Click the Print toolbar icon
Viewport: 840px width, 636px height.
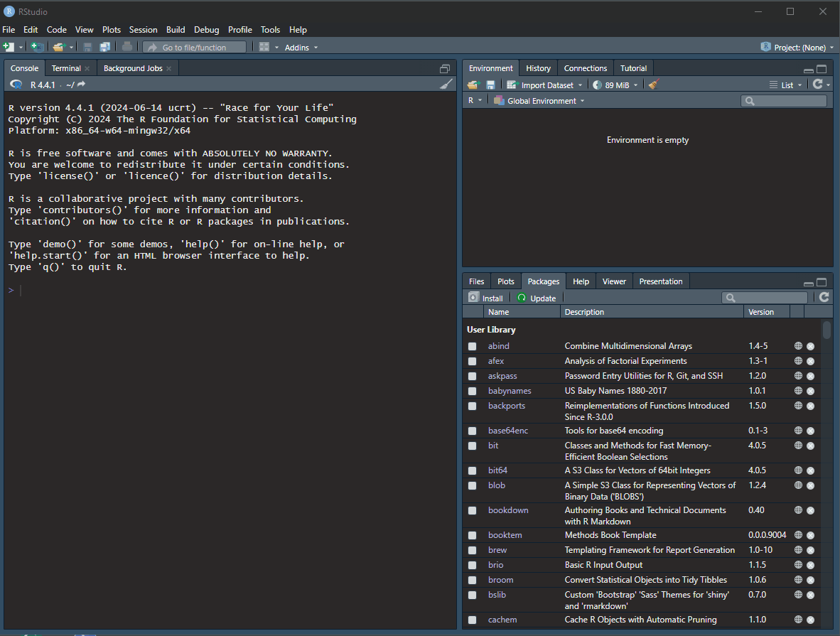(x=127, y=47)
